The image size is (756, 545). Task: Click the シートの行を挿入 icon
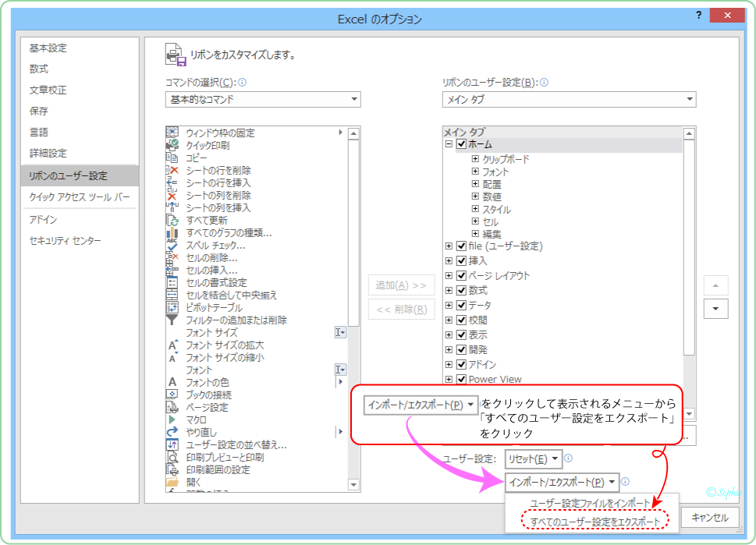coord(172,182)
